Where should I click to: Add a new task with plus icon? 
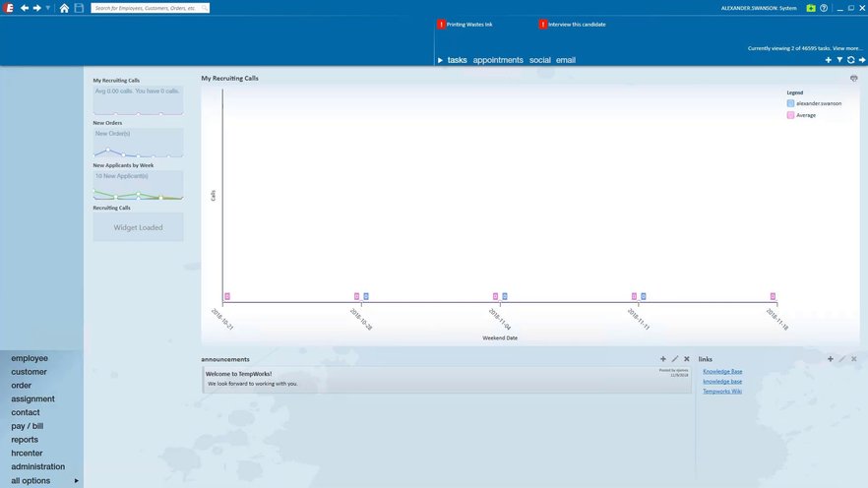click(829, 60)
